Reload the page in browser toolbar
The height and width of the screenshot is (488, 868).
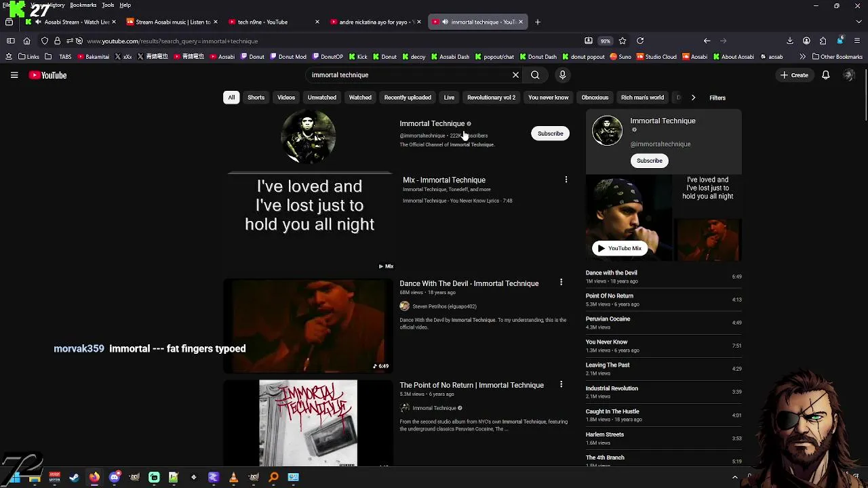(640, 41)
